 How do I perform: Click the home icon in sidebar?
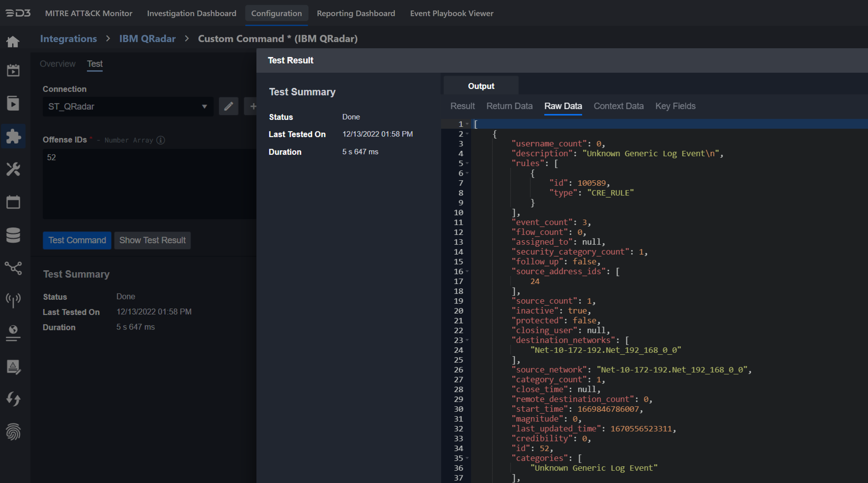(13, 42)
